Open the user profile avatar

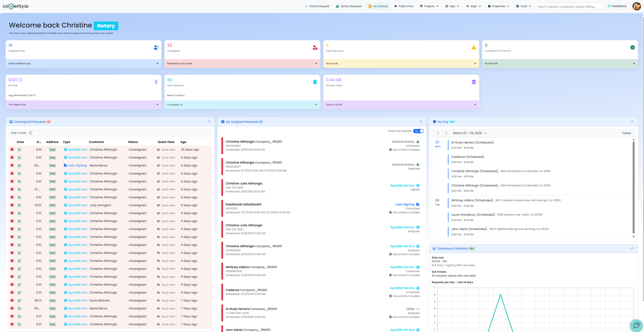636,6
